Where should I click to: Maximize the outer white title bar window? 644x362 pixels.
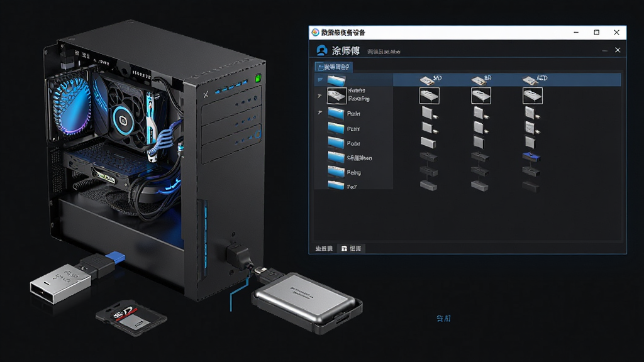click(x=596, y=33)
